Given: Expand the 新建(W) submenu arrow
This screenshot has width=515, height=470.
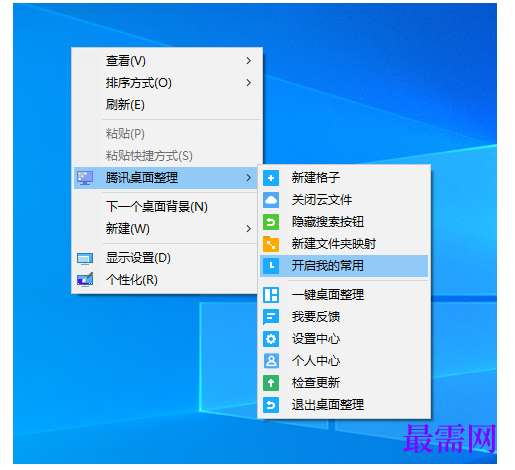Looking at the screenshot, I should tap(248, 229).
